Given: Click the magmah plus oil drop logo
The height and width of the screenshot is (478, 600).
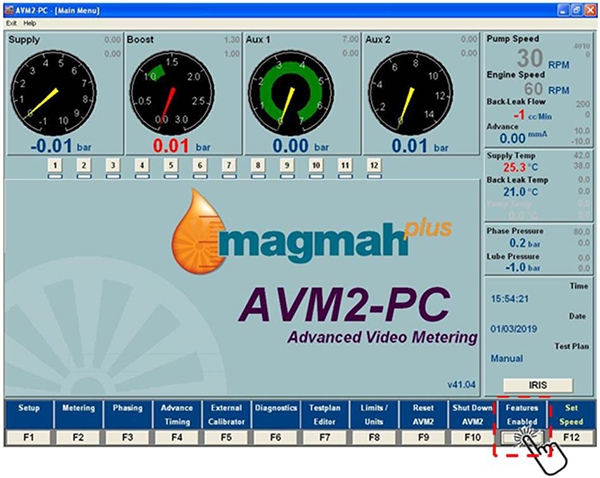Looking at the screenshot, I should (199, 232).
